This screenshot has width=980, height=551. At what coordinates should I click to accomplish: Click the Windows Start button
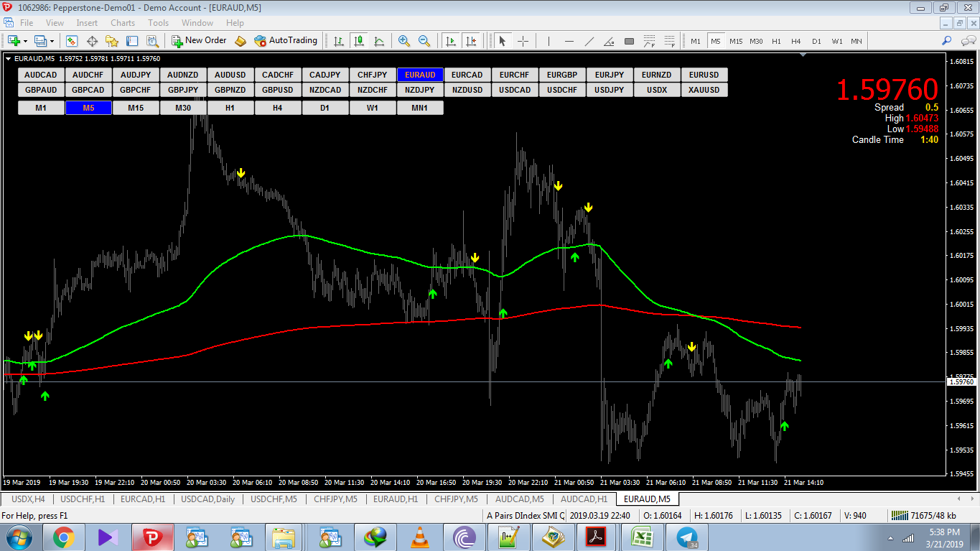[x=19, y=537]
